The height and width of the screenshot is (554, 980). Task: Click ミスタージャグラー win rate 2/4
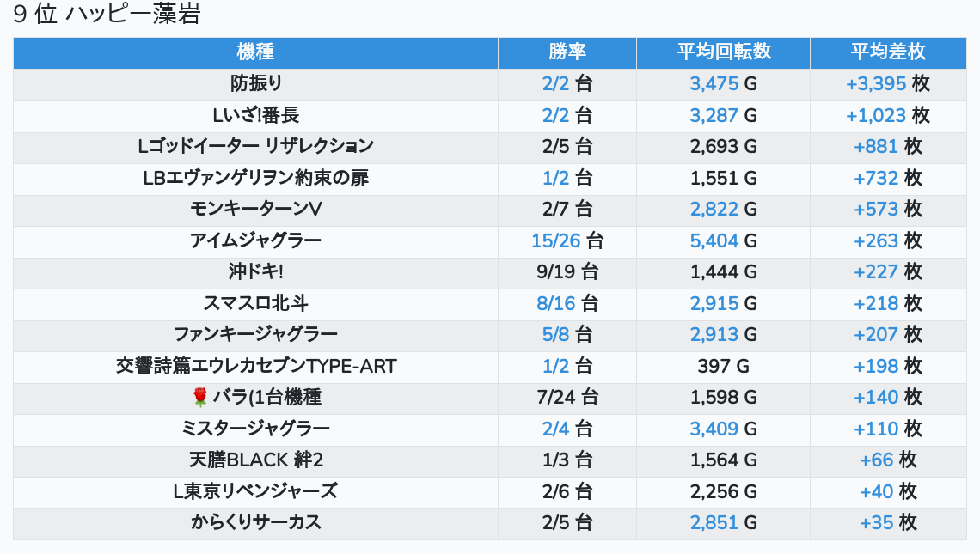(x=556, y=429)
